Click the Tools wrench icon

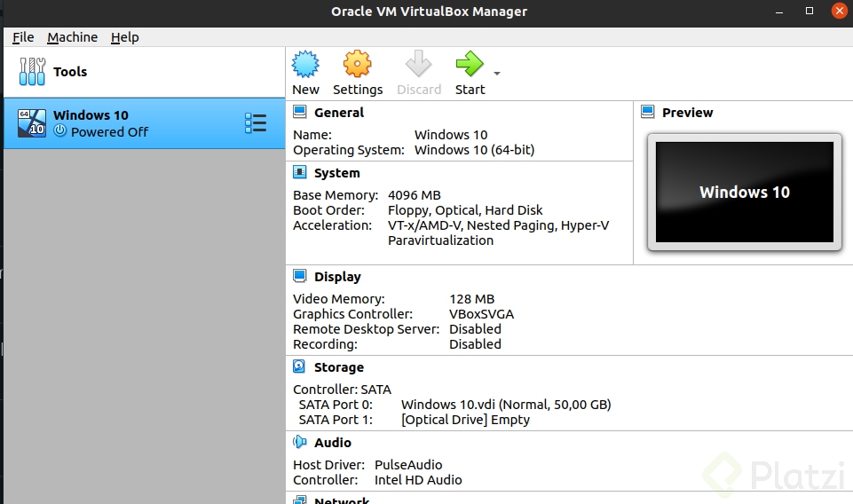coord(32,71)
